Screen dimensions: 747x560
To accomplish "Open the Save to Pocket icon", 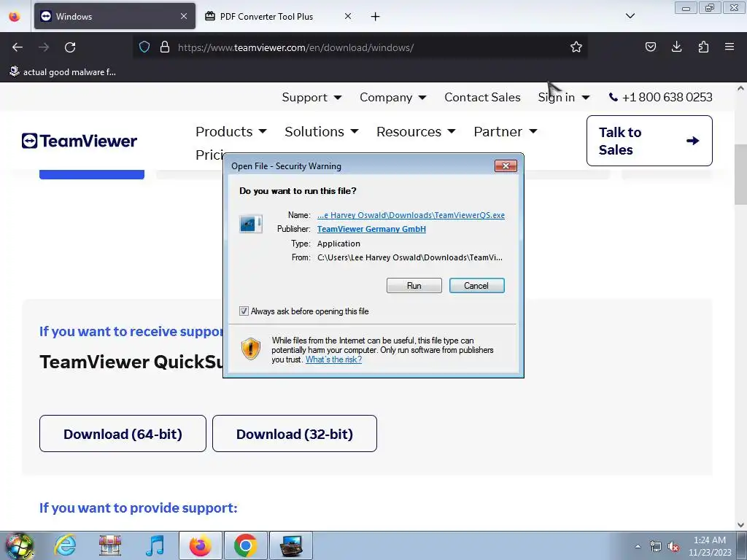I will point(650,47).
